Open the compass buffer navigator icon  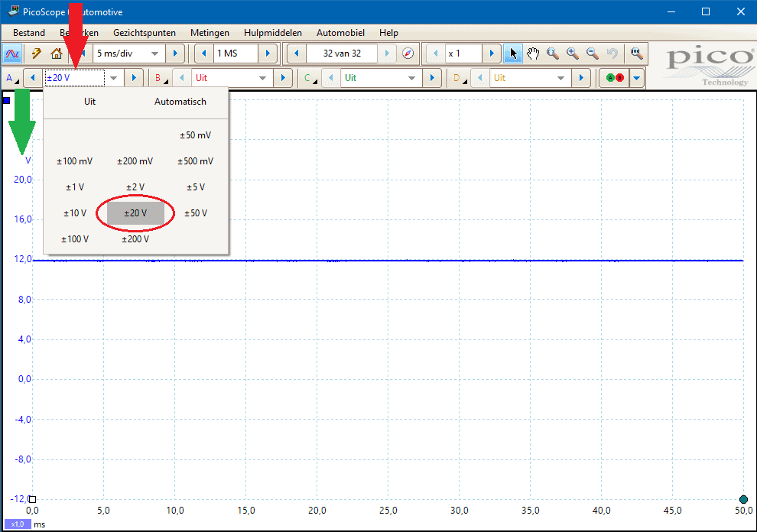click(408, 54)
